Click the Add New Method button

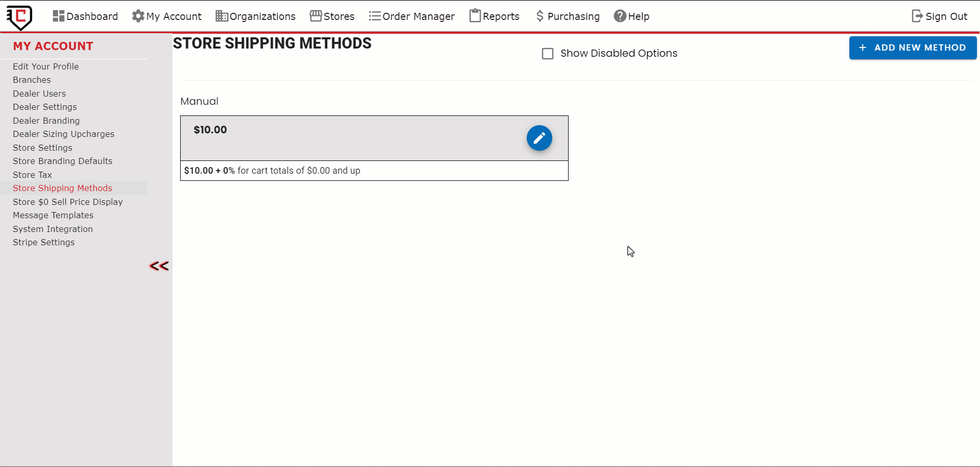click(x=913, y=48)
